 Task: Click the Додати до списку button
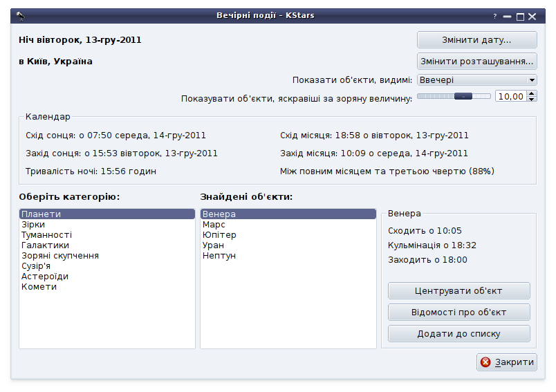[x=458, y=334]
